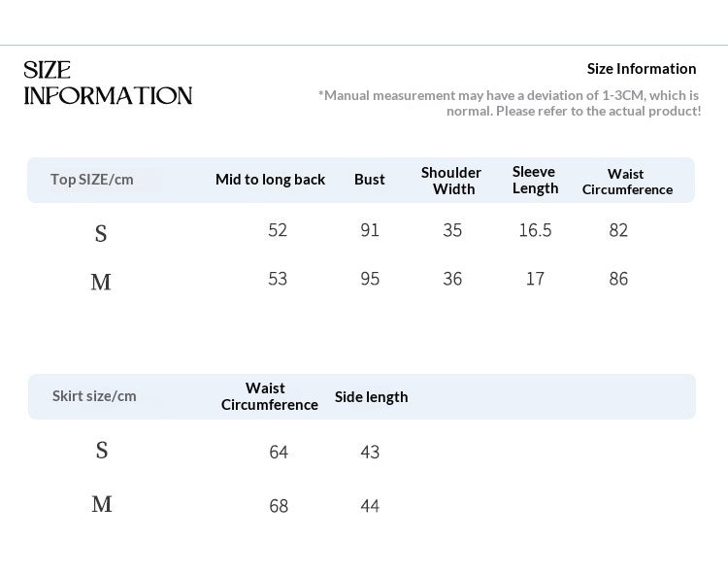Click the Size Information label at top right
The width and height of the screenshot is (728, 573).
pyautogui.click(x=642, y=69)
